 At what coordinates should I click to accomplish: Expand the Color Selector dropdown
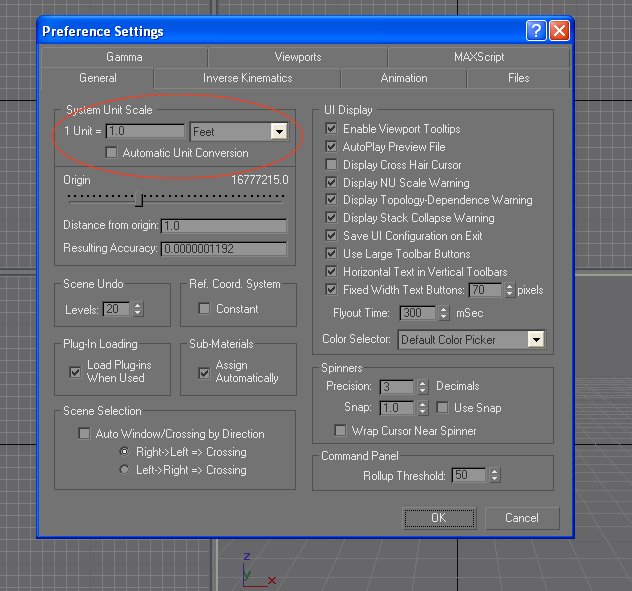[x=536, y=340]
